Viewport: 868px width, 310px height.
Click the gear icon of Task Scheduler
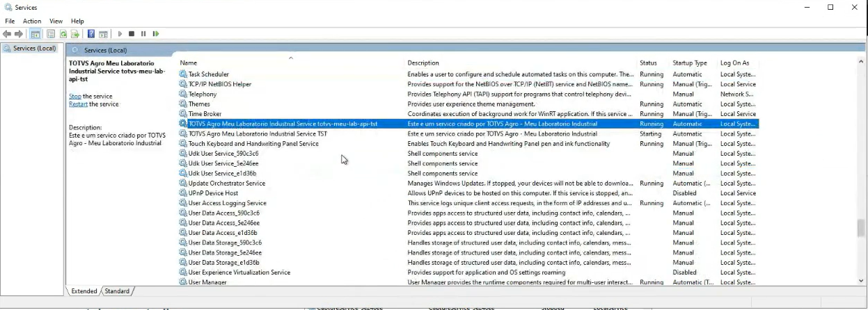tap(184, 74)
